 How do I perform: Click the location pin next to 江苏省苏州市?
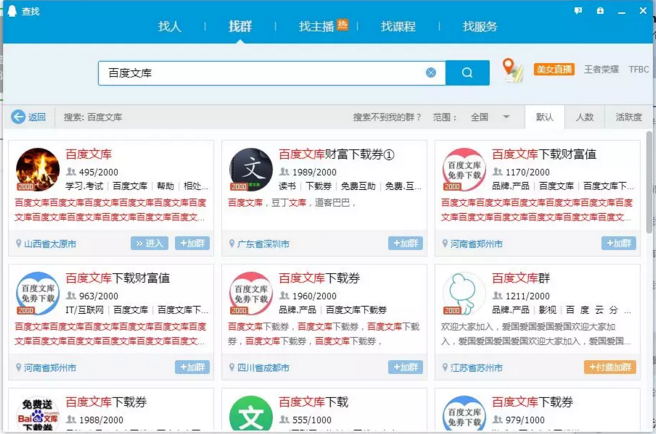click(x=445, y=367)
